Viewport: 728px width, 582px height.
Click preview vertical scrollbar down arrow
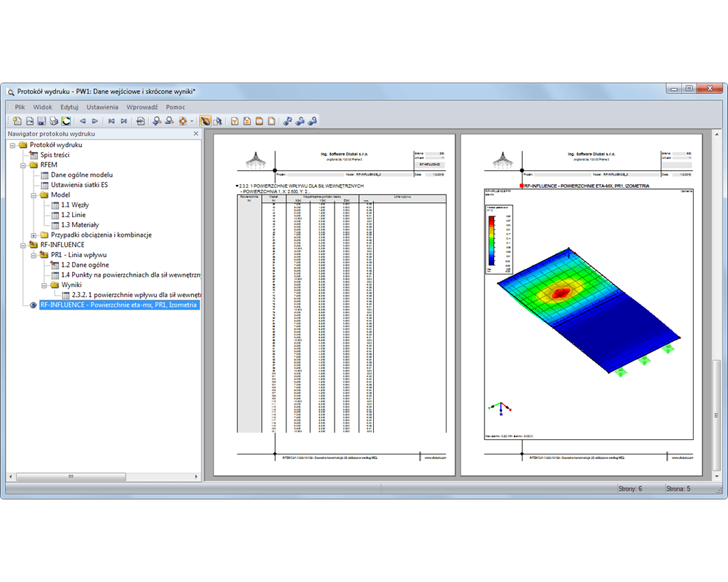pos(717,476)
